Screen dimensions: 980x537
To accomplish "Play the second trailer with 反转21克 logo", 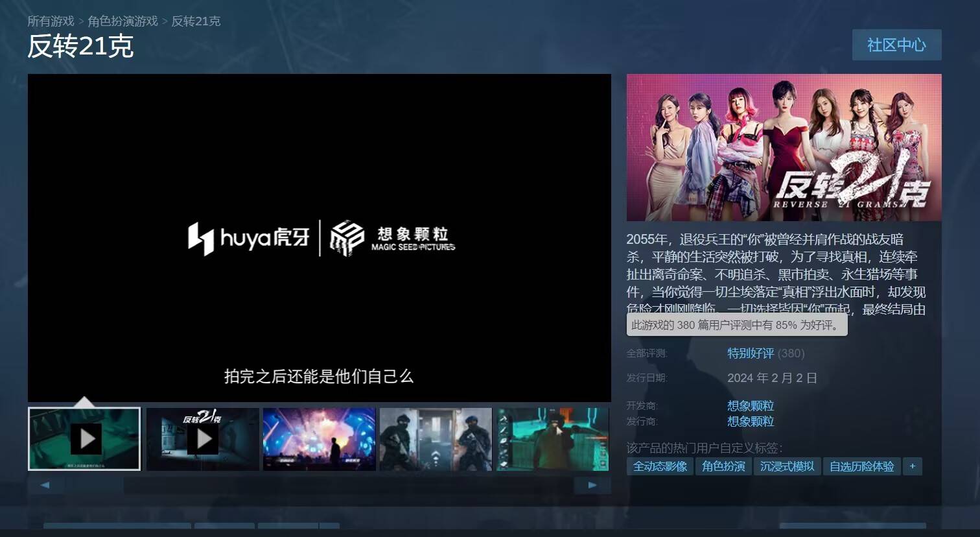I will point(202,439).
